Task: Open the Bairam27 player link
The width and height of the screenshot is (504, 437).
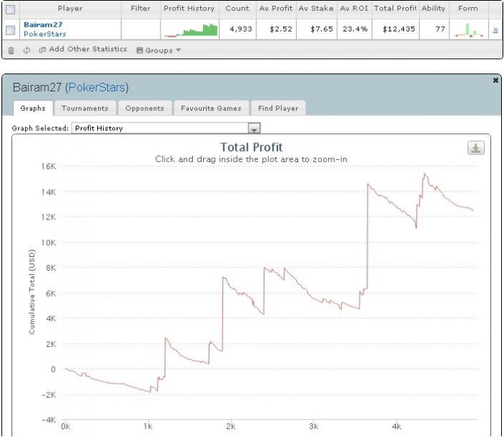Action: 43,24
